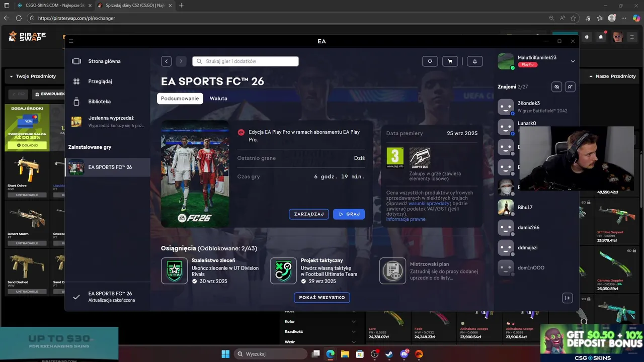Collapse friends panel arrow button

pos(568,298)
